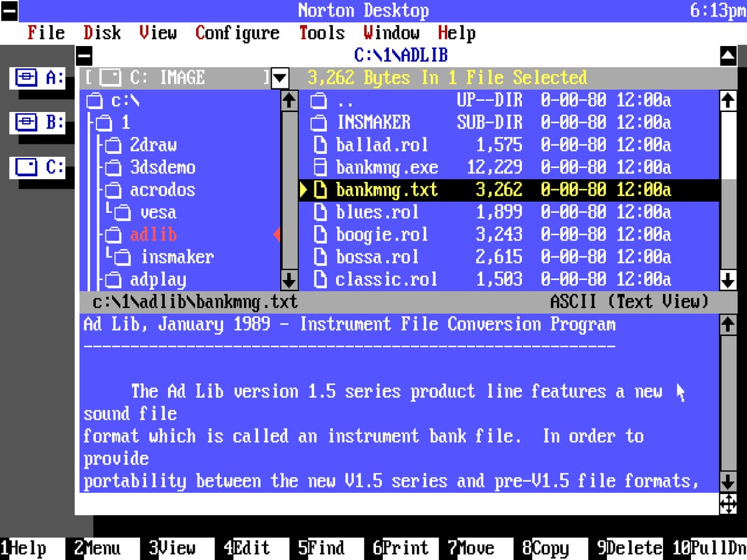
Task: Click the 1,899 size of blues.rol
Action: (499, 212)
